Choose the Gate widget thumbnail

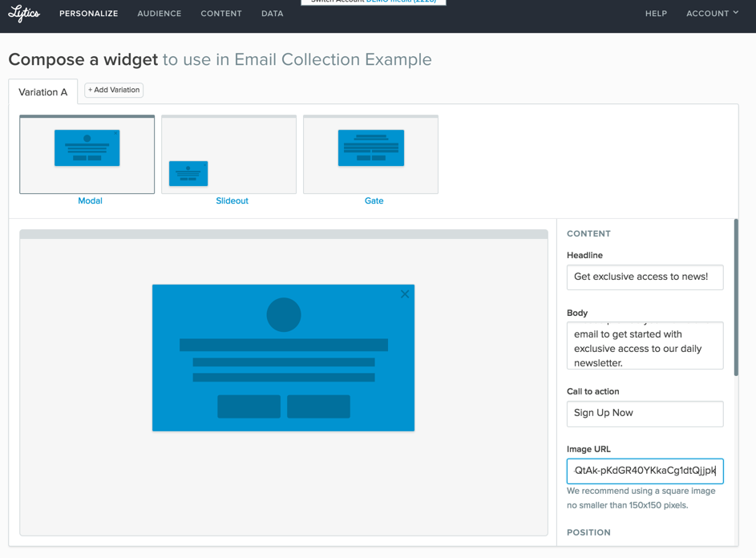(370, 154)
